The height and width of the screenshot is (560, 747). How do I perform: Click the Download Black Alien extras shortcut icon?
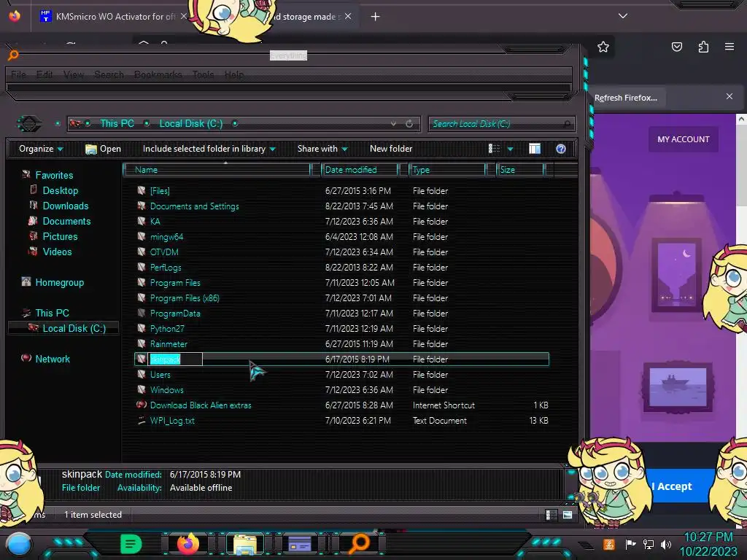coord(142,405)
